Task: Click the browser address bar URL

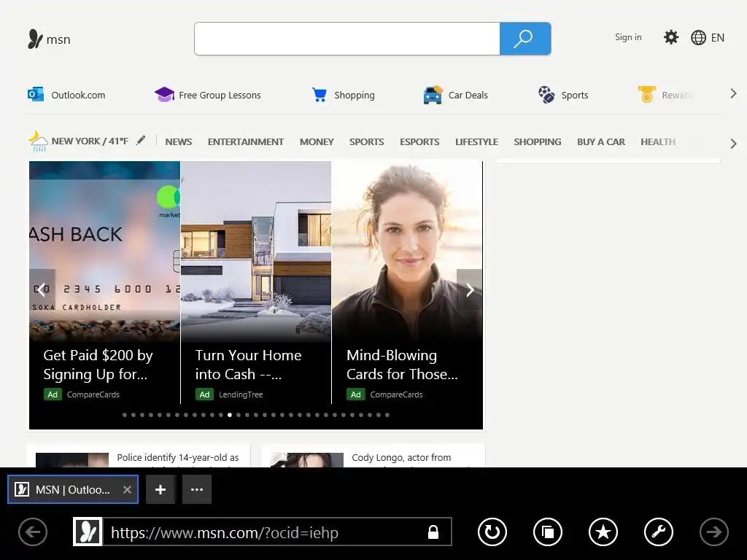Action: click(225, 532)
